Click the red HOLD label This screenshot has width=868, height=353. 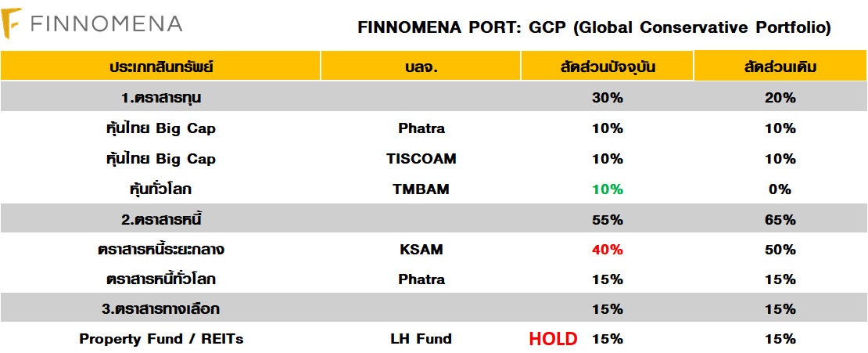[553, 339]
